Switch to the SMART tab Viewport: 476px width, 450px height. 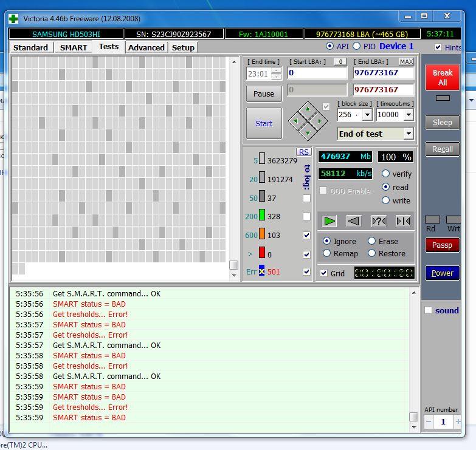click(73, 47)
